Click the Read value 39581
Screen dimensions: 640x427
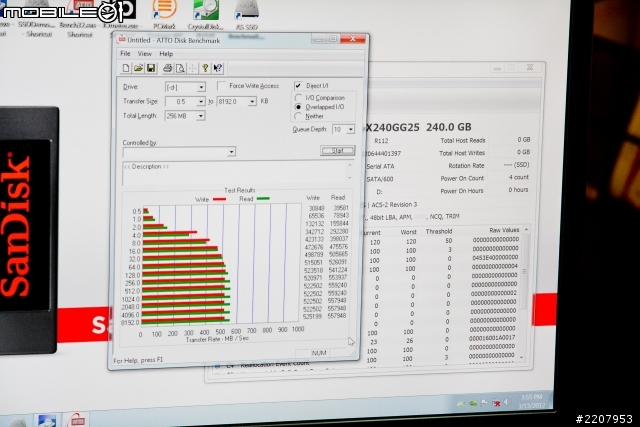pyautogui.click(x=341, y=208)
